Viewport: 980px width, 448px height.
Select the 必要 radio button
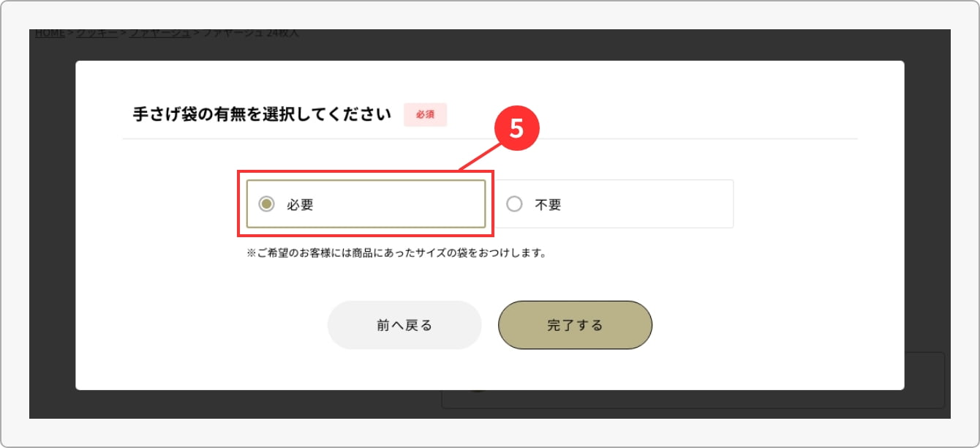click(x=267, y=204)
